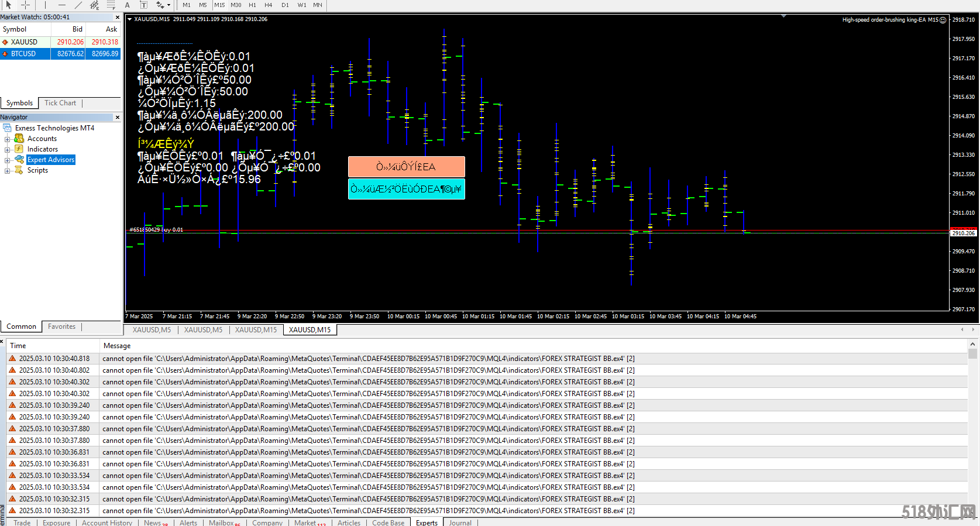The height and width of the screenshot is (526, 980).
Task: Select the Fibonacci Retracement tool
Action: click(111, 5)
